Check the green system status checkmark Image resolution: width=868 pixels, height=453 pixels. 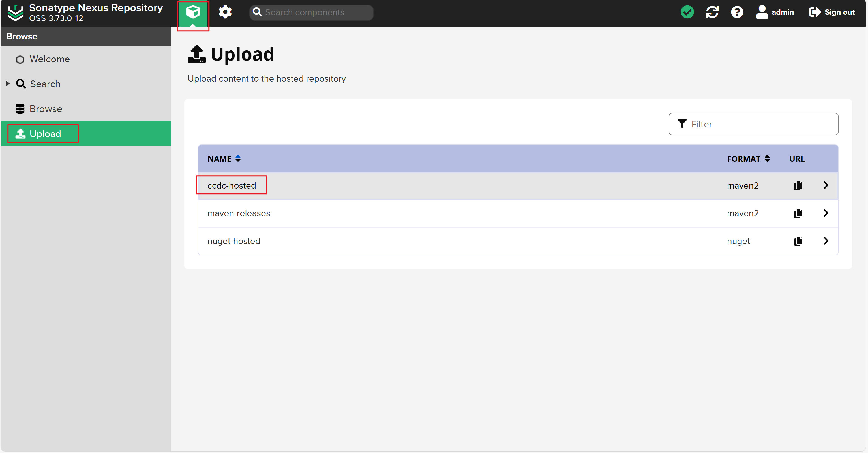pos(687,12)
